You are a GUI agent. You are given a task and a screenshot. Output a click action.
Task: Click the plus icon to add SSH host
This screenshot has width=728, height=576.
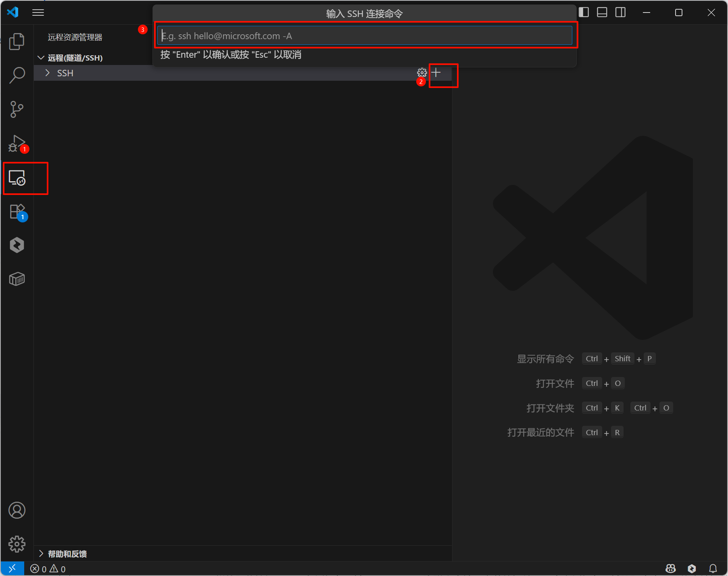coord(436,73)
